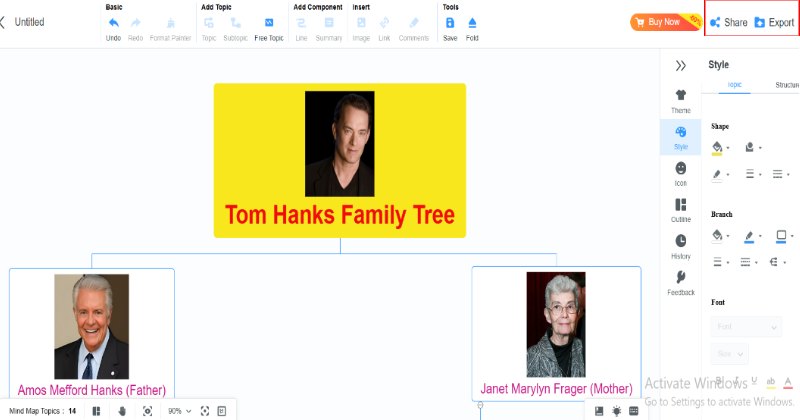
Task: Click the Buy Now button
Action: (x=666, y=22)
